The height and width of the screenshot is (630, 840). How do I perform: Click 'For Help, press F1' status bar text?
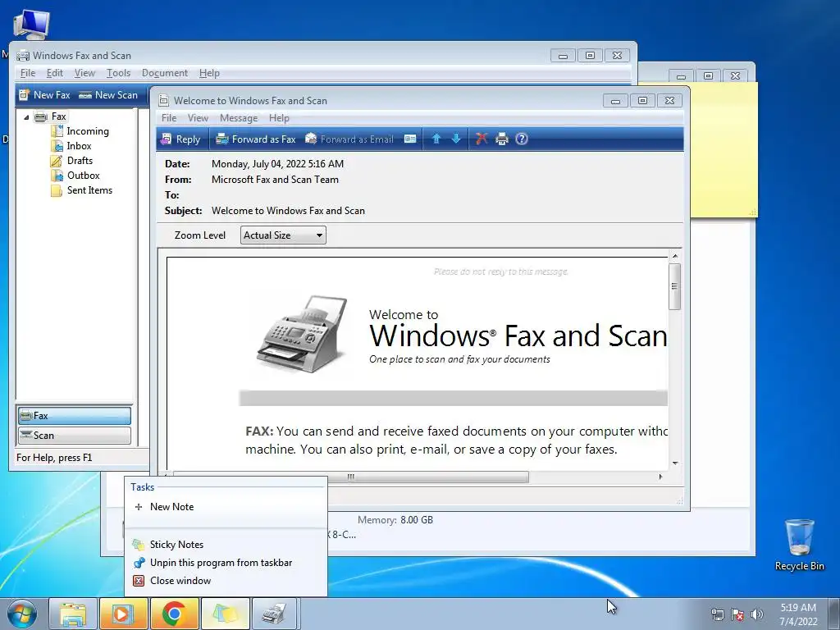(x=54, y=458)
